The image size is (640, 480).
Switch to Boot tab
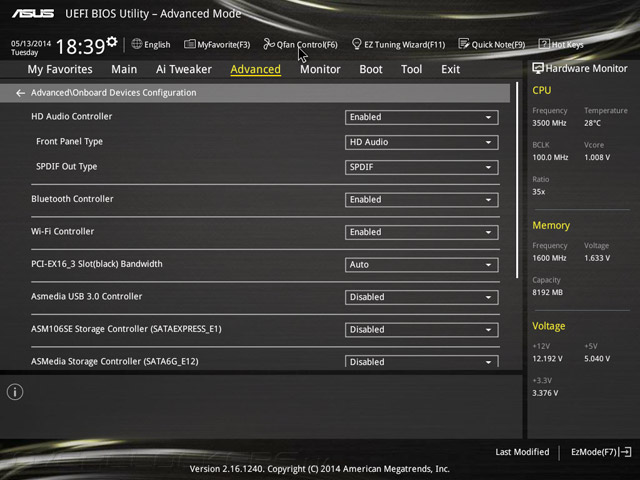(x=371, y=69)
